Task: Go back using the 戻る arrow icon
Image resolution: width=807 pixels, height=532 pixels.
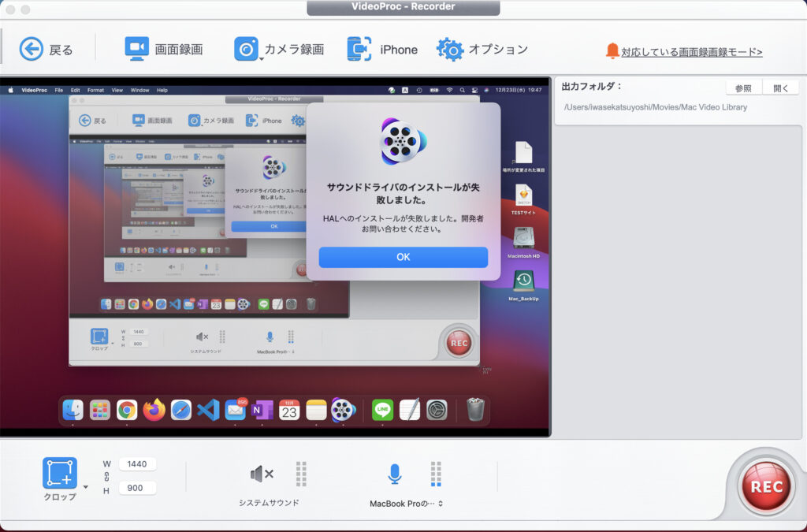Action: coord(32,50)
